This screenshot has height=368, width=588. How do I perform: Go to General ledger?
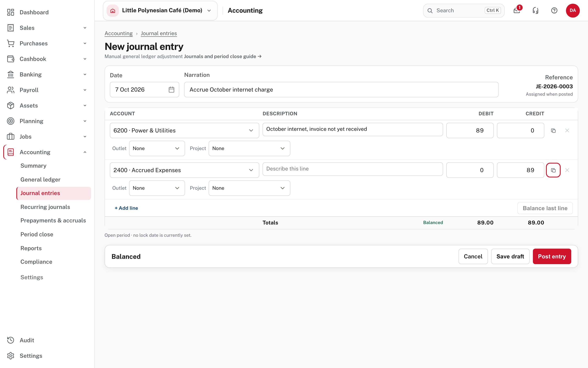40,179
